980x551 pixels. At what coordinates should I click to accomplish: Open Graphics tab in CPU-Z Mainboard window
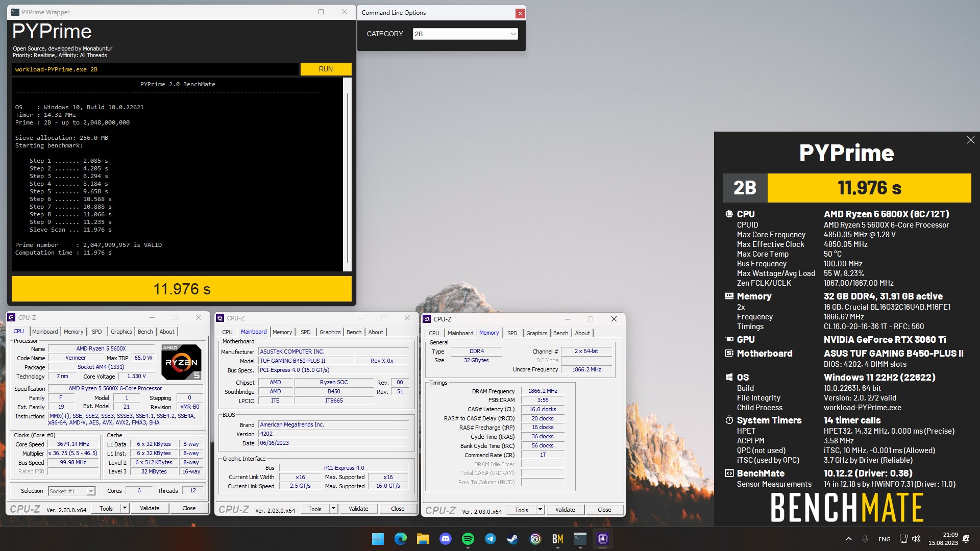pos(330,332)
